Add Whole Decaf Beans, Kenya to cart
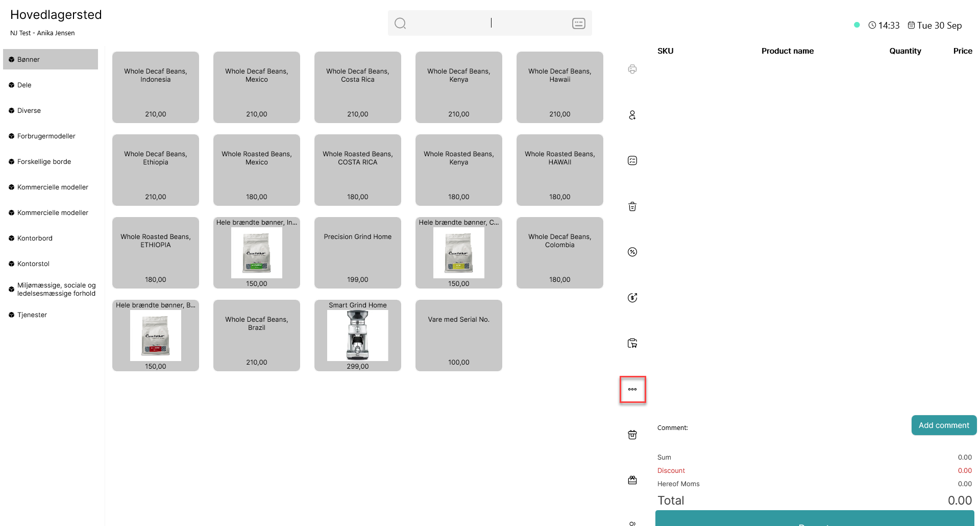The image size is (980, 526). [459, 87]
